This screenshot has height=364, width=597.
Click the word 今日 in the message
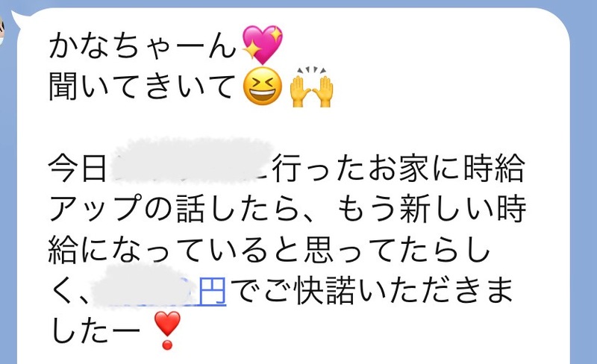[78, 168]
